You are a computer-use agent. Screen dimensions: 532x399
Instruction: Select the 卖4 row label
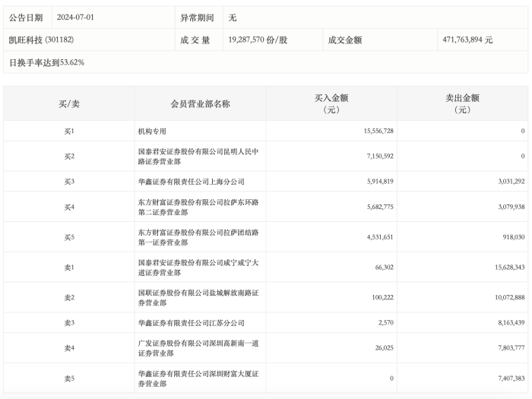[x=69, y=348]
